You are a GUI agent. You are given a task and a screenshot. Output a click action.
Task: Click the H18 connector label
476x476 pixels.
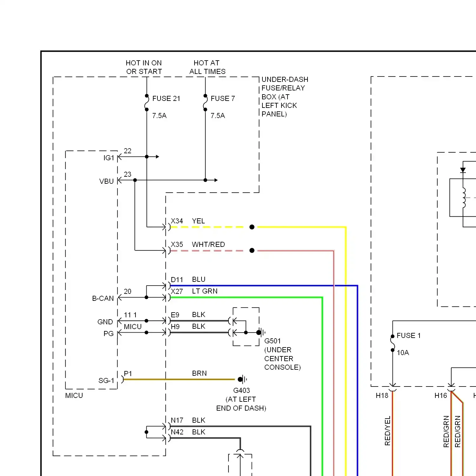pyautogui.click(x=382, y=395)
